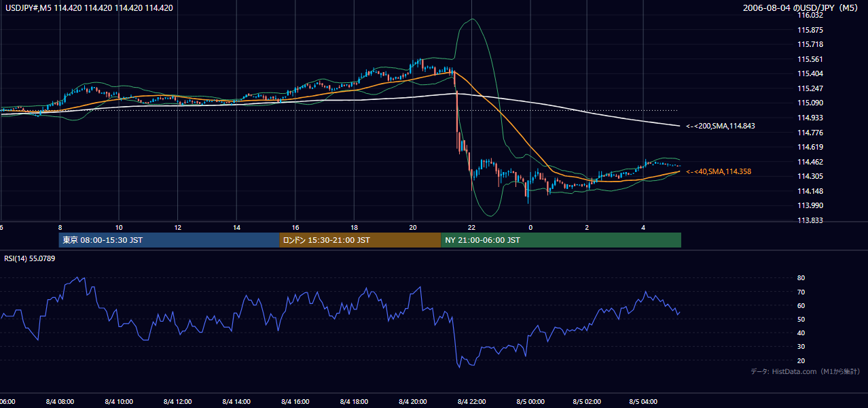Click the HistData.com data source credit

(806, 371)
